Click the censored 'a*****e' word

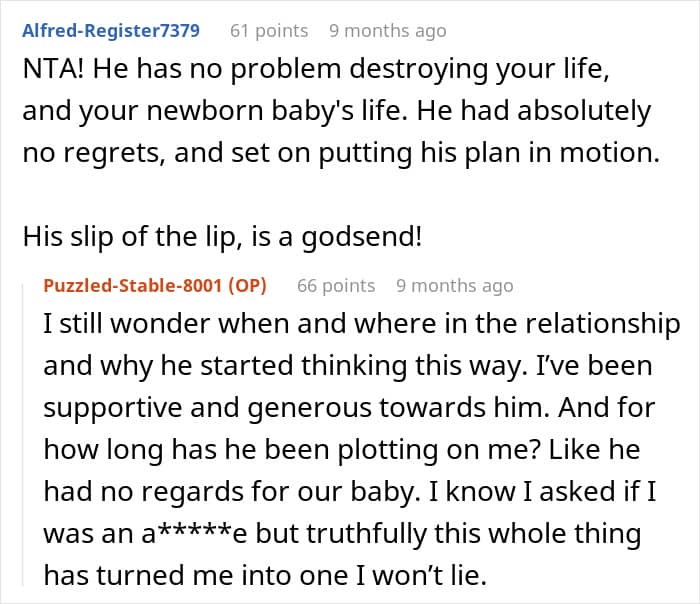pyautogui.click(x=194, y=534)
